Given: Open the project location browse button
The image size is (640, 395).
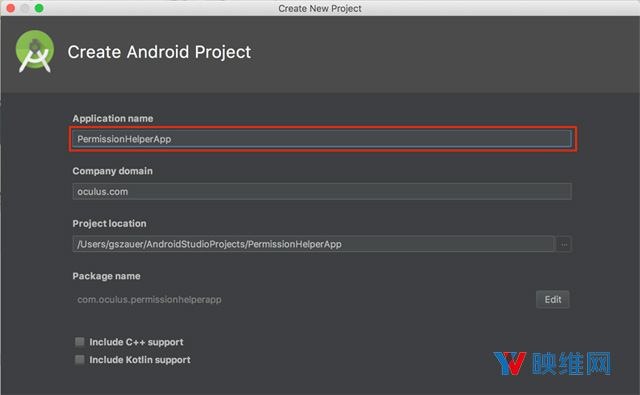Looking at the screenshot, I should click(564, 244).
